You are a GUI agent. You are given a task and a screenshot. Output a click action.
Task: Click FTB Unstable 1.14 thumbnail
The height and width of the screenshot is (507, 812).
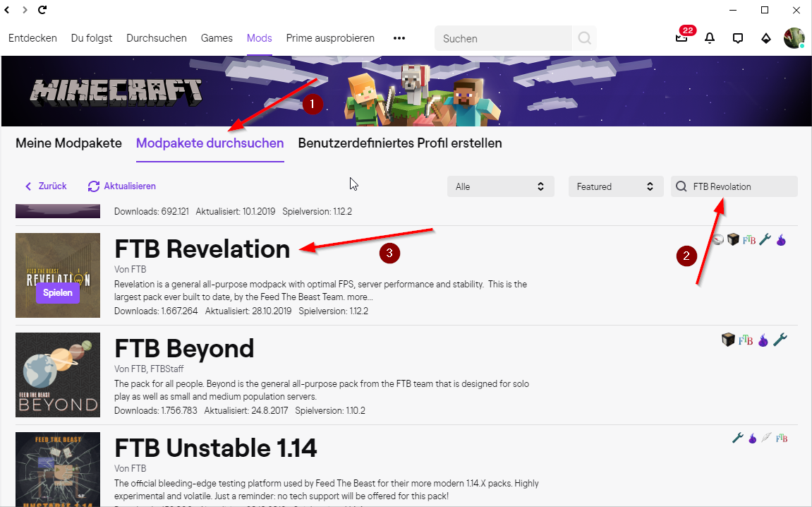click(57, 469)
